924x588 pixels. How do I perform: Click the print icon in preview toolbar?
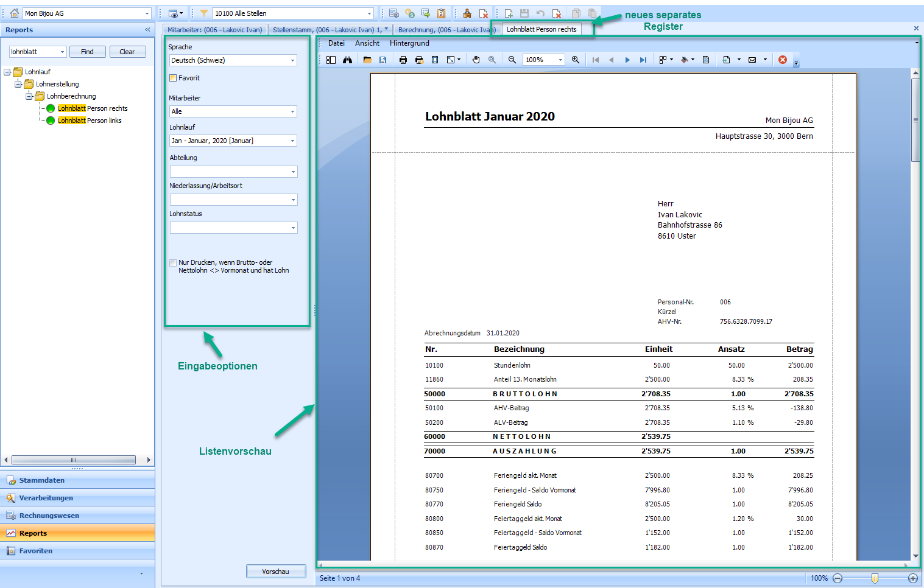point(403,60)
